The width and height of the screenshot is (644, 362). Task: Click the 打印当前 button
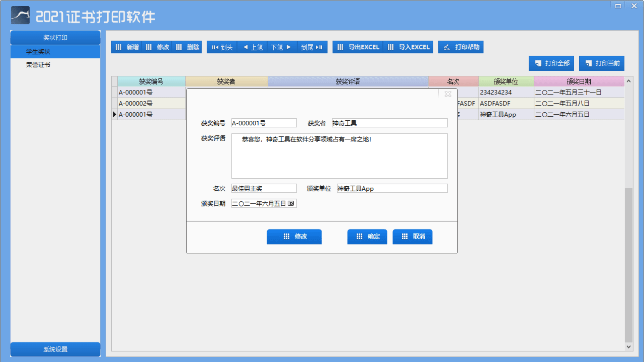click(x=602, y=63)
